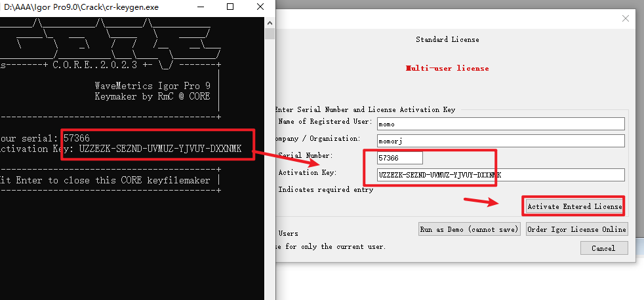Click the red Multi-user license label

click(x=447, y=68)
